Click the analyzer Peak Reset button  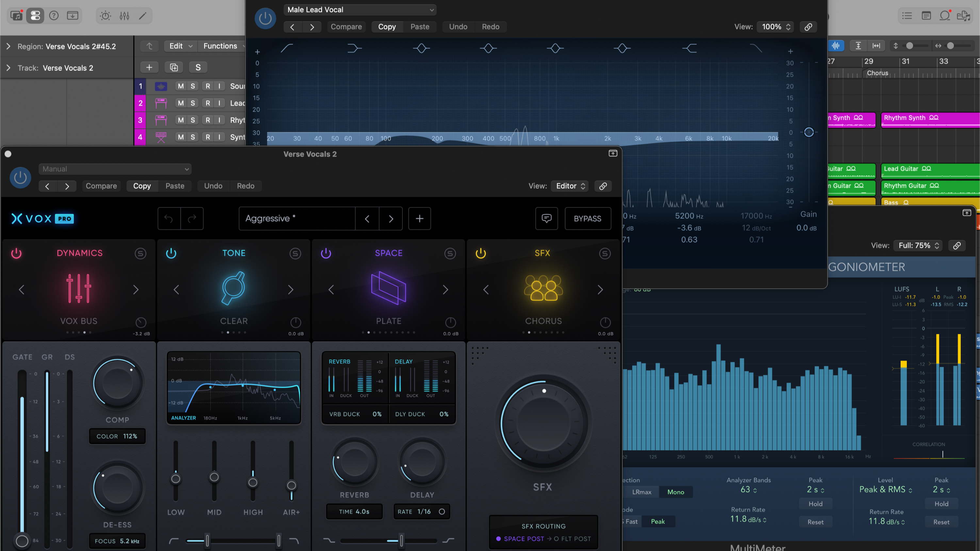(815, 522)
